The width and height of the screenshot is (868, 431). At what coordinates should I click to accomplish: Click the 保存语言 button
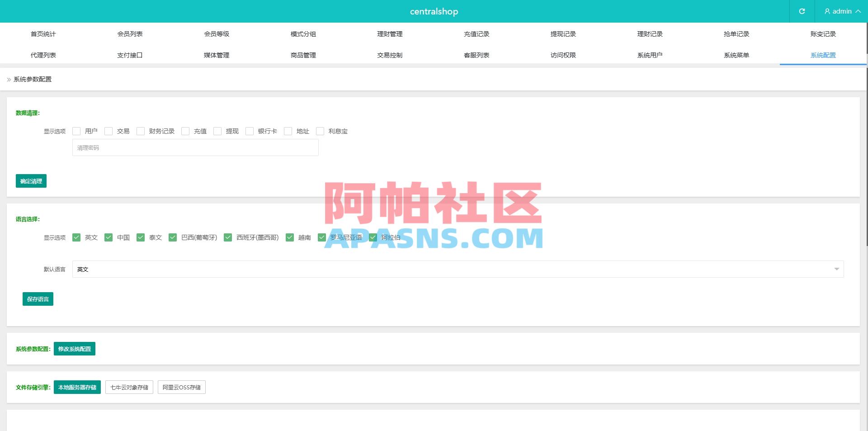coord(38,298)
